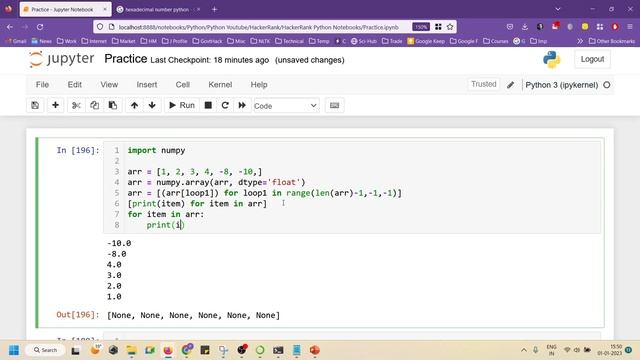This screenshot has width=640, height=360.
Task: Paste cells below
Action: 113,105
